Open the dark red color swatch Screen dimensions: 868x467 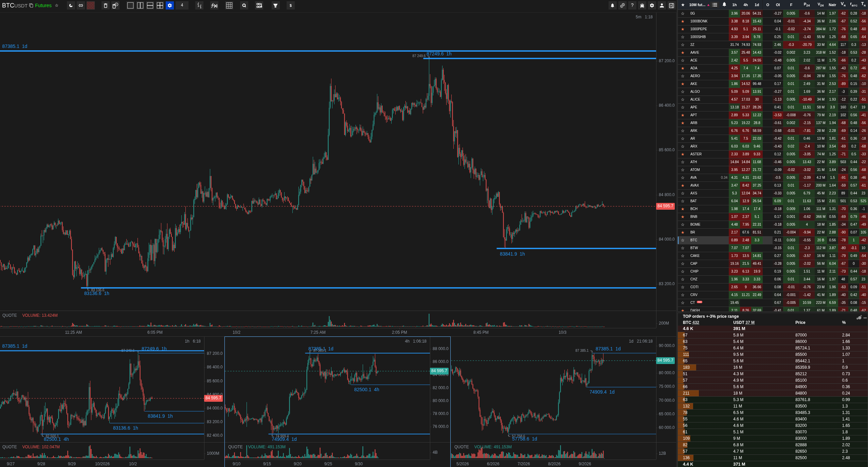point(91,5)
